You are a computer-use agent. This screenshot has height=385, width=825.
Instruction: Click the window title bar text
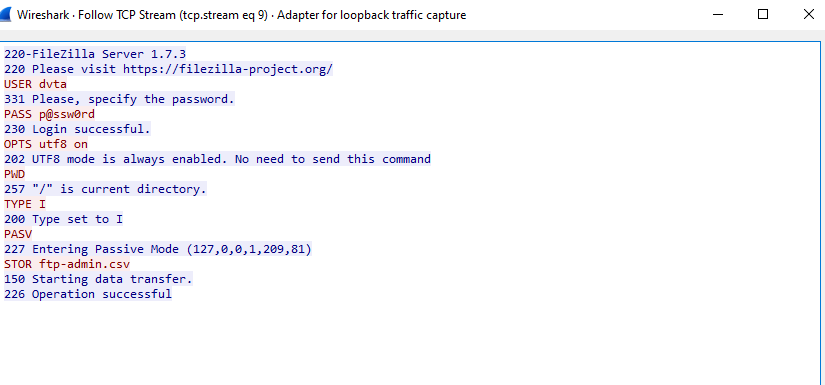(x=242, y=15)
